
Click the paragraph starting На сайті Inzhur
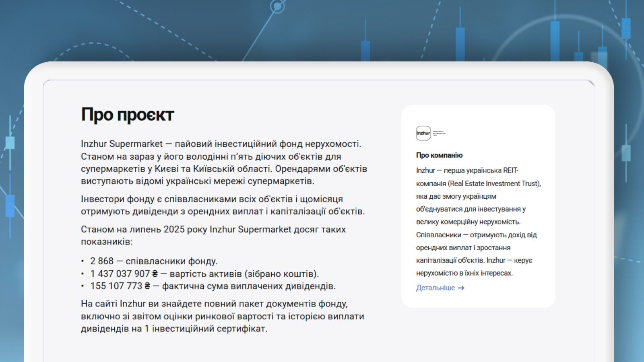222,316
